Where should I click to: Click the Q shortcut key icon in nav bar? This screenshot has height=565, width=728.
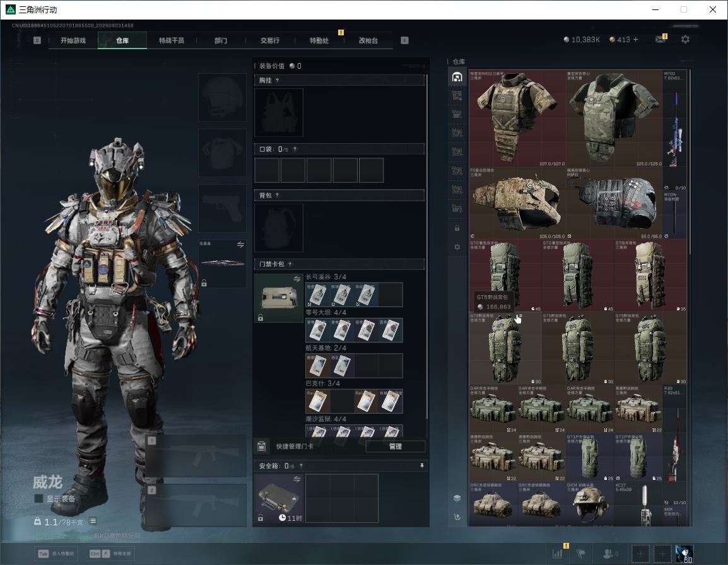tap(37, 40)
